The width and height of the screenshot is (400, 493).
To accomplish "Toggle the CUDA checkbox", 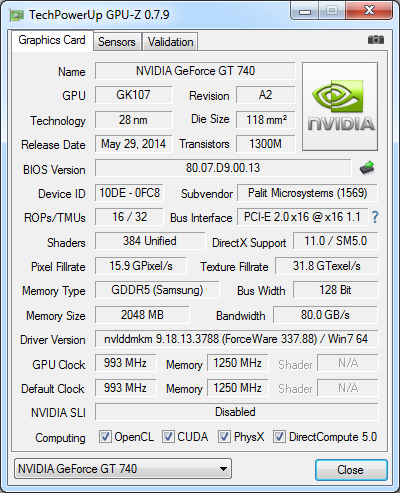I will click(x=168, y=437).
